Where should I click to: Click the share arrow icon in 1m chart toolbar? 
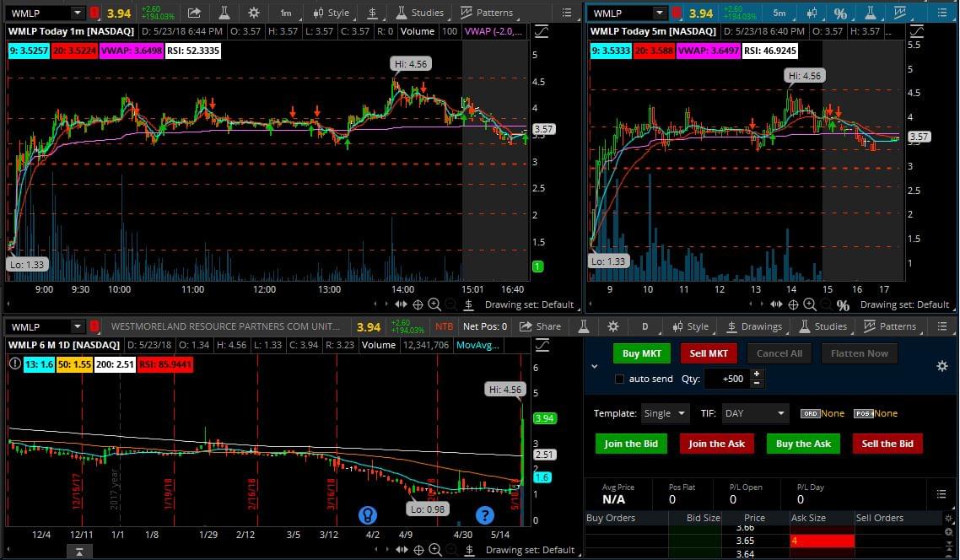click(x=194, y=13)
